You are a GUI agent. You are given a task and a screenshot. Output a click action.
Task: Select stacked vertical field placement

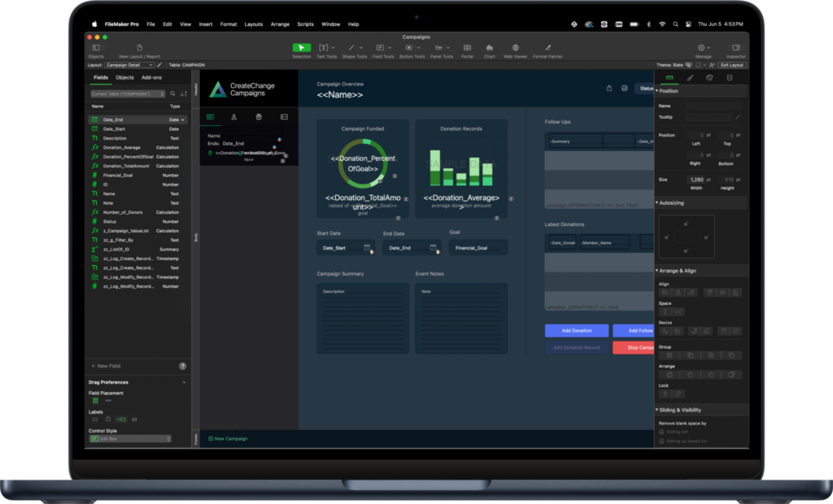pos(96,401)
